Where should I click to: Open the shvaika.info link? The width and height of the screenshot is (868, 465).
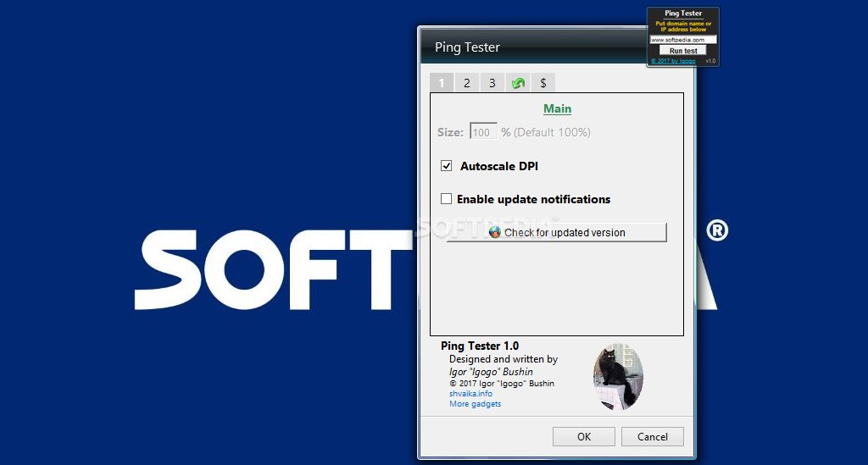(x=470, y=394)
